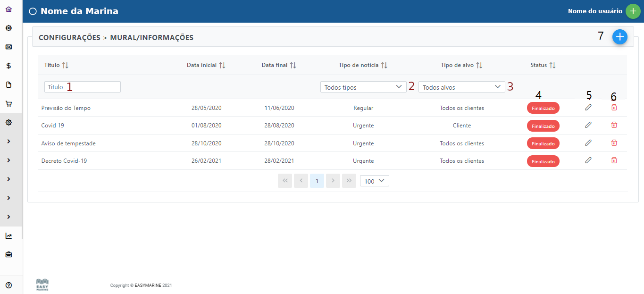The width and height of the screenshot is (644, 294).
Task: Delete the Covid 19 notice
Action: tap(614, 125)
